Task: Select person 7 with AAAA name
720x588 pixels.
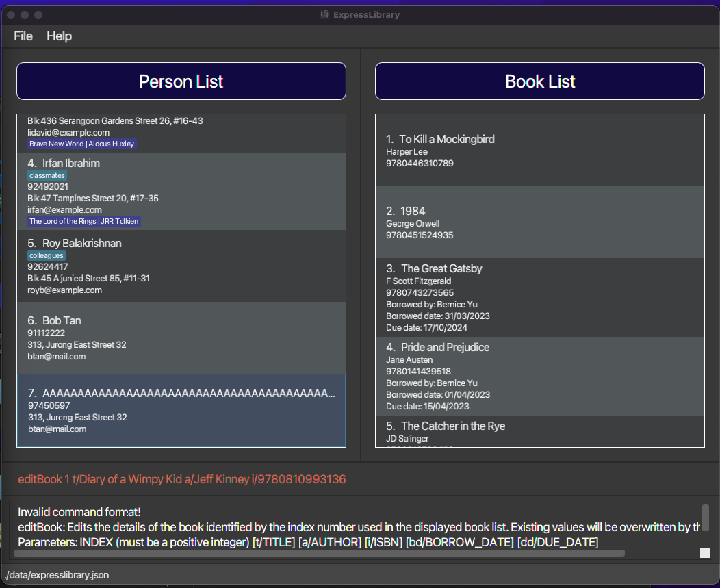Action: tap(181, 410)
